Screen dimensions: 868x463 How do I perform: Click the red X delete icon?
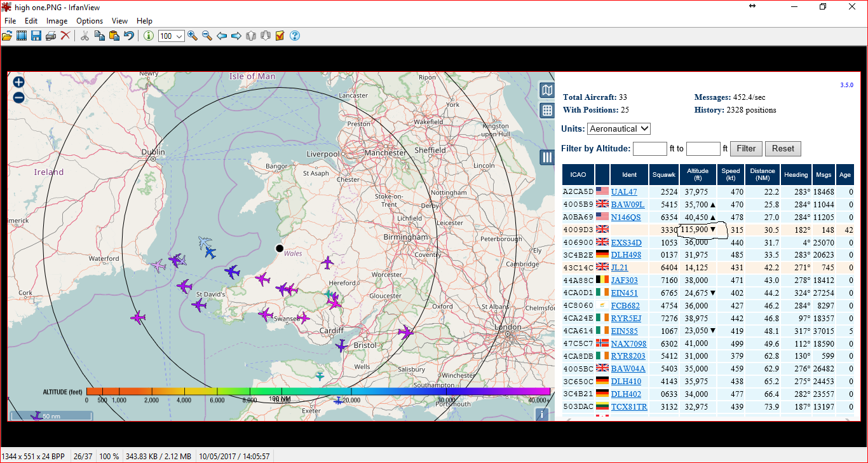click(65, 36)
